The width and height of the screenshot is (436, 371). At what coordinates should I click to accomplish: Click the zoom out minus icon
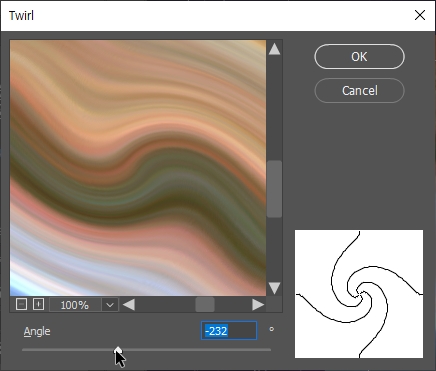[21, 304]
